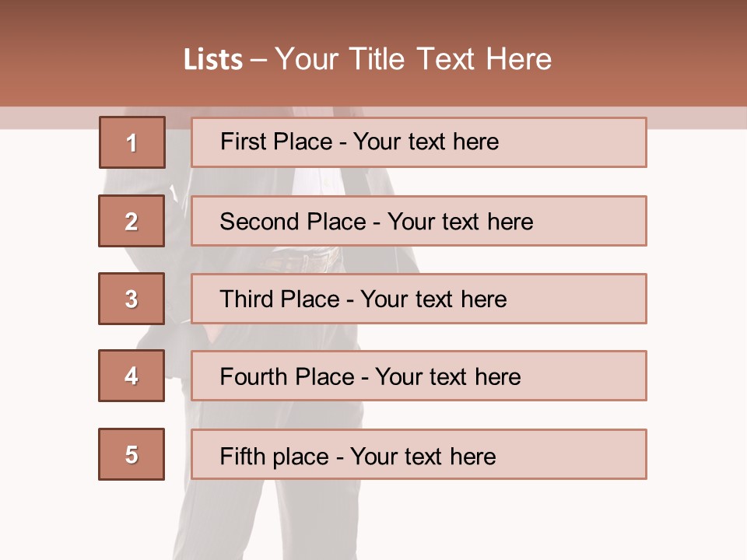Click the Second Place text bar
This screenshot has height=560, width=747.
419,221
